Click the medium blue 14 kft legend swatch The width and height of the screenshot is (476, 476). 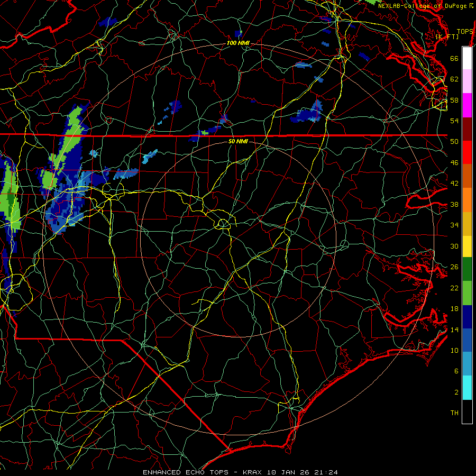pyautogui.click(x=467, y=340)
